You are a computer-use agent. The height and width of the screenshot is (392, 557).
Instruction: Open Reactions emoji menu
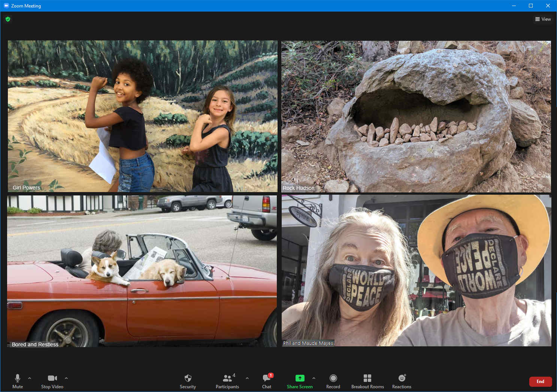point(402,381)
